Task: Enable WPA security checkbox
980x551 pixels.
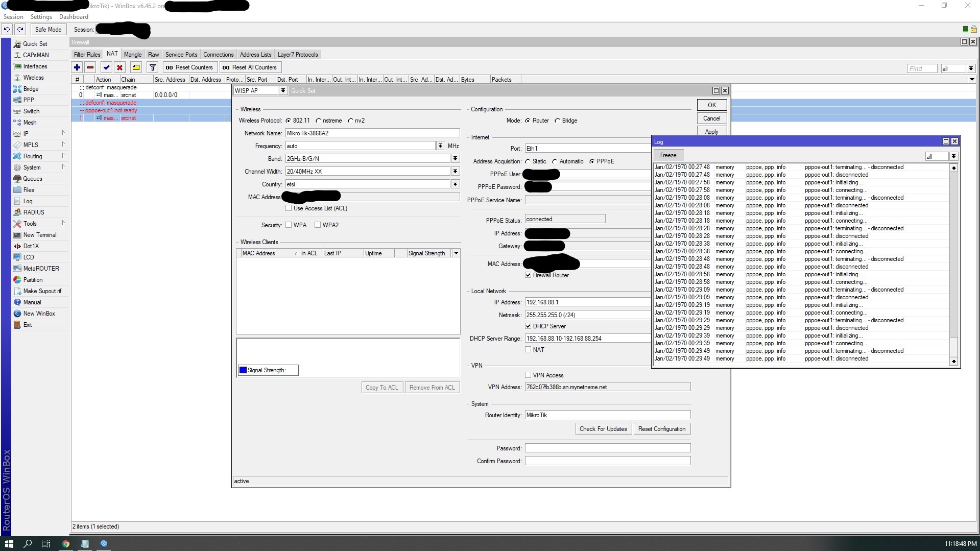Action: click(289, 225)
